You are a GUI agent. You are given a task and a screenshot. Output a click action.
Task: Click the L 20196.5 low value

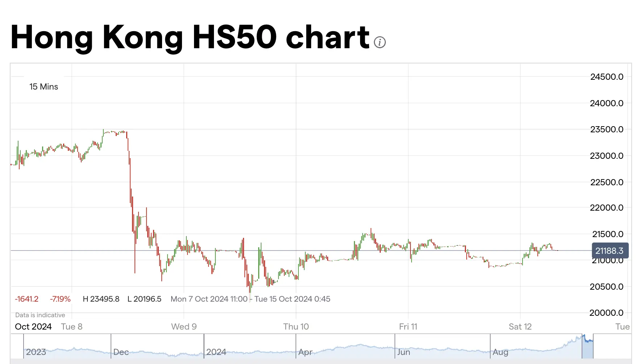(x=144, y=299)
